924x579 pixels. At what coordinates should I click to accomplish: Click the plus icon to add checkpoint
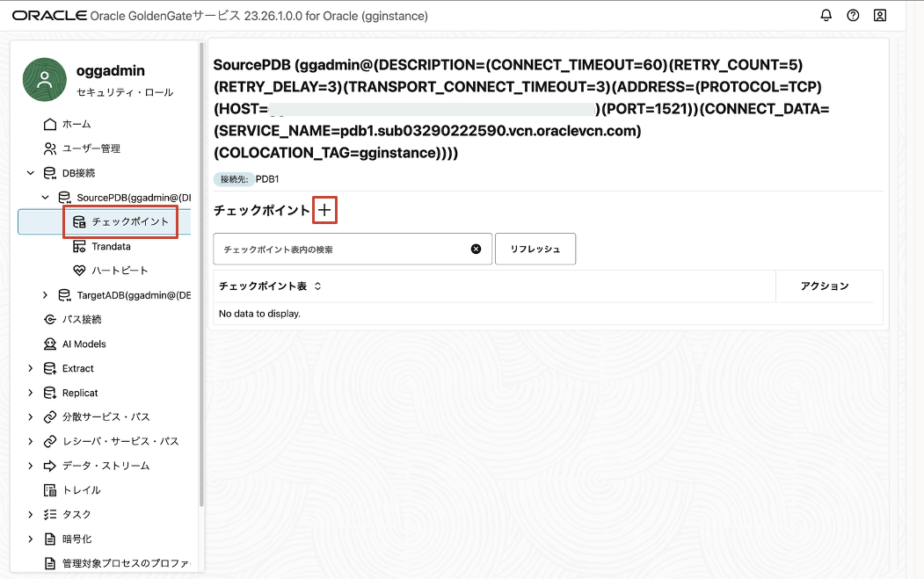(325, 211)
